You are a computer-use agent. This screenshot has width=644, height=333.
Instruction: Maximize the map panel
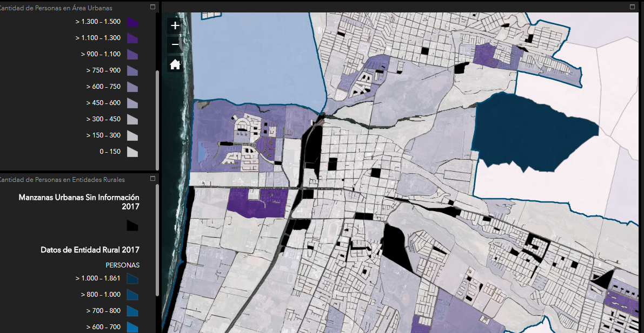pyautogui.click(x=632, y=7)
